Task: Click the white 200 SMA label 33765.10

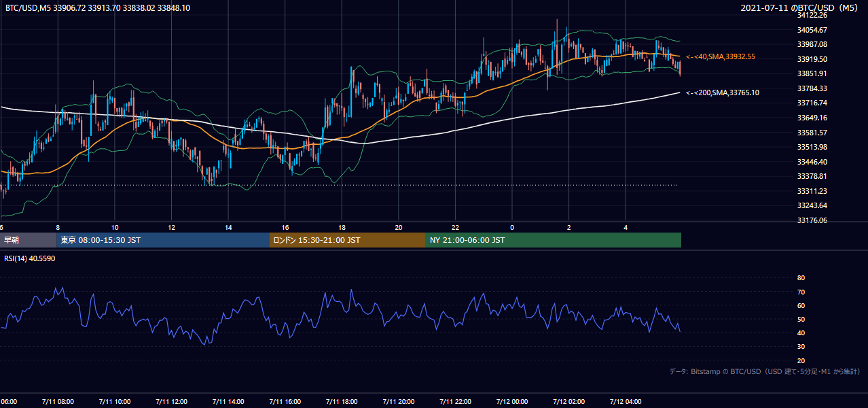Action: (723, 92)
